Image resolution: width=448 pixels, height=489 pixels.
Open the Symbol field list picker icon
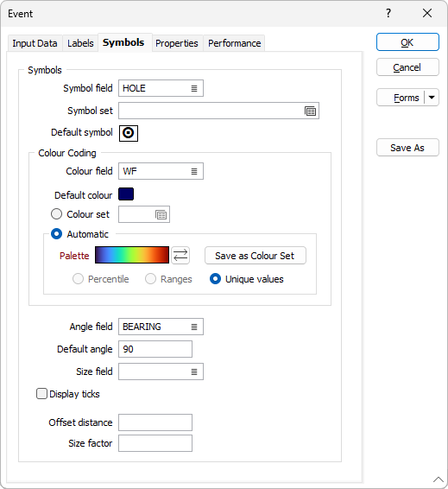point(194,89)
